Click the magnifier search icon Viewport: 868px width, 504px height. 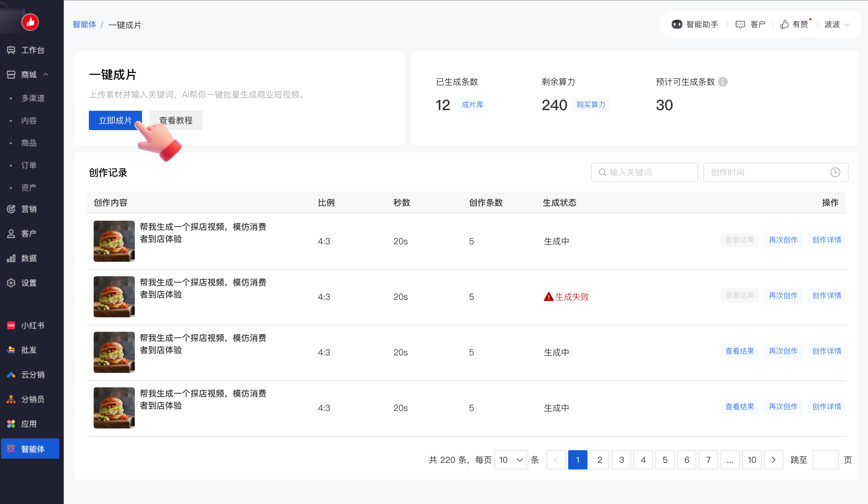(602, 172)
